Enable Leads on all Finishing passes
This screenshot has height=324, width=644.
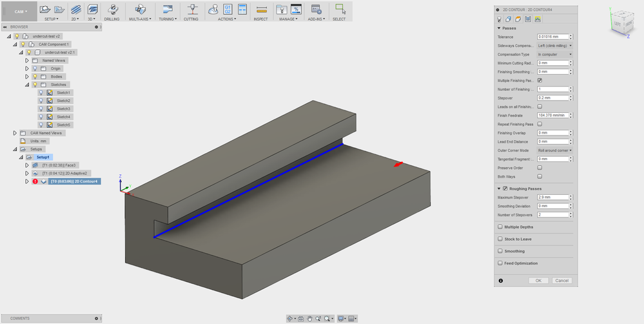[540, 107]
